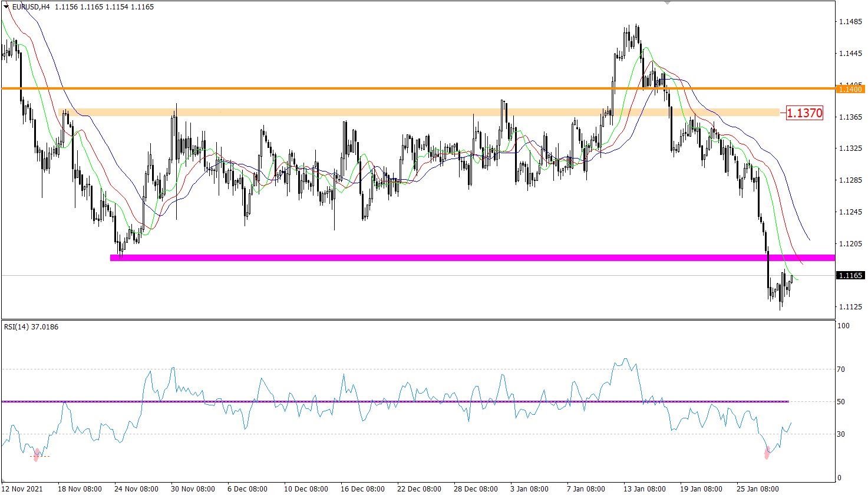Click the OHLC values 1.1156 1.1165 1.1154 1.1165
The width and height of the screenshot is (868, 495).
tap(104, 7)
